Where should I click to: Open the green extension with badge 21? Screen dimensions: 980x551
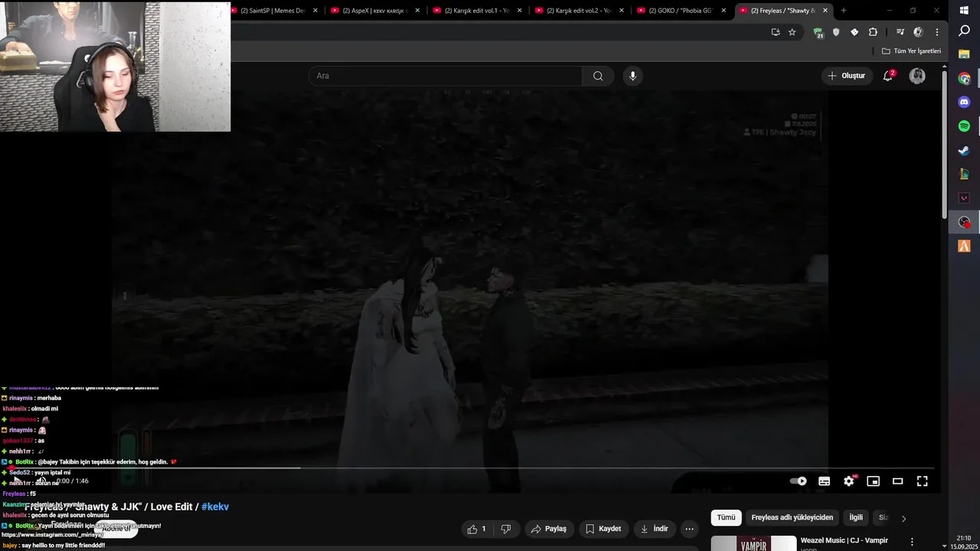(818, 32)
